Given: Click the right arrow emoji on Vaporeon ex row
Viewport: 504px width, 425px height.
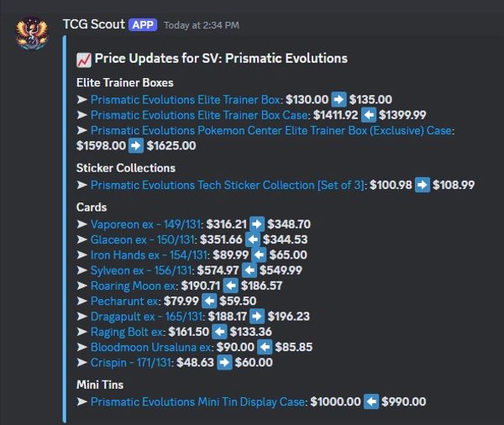Looking at the screenshot, I should tap(257, 224).
